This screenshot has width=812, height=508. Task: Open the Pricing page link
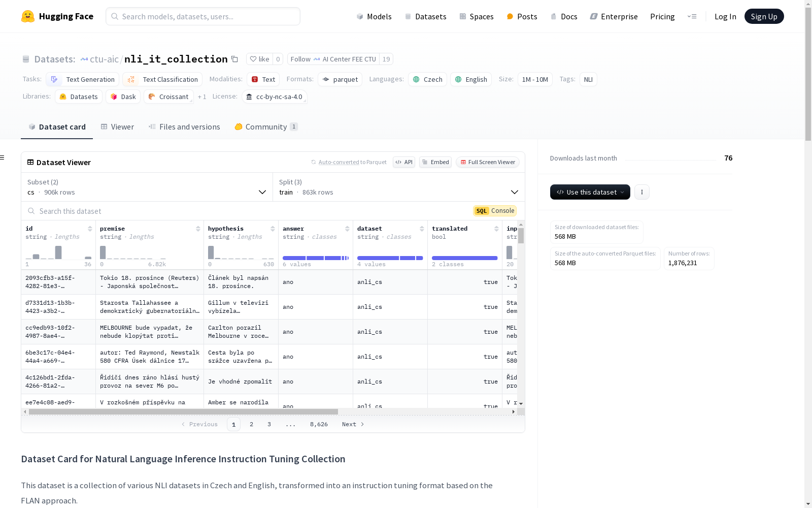[662, 16]
